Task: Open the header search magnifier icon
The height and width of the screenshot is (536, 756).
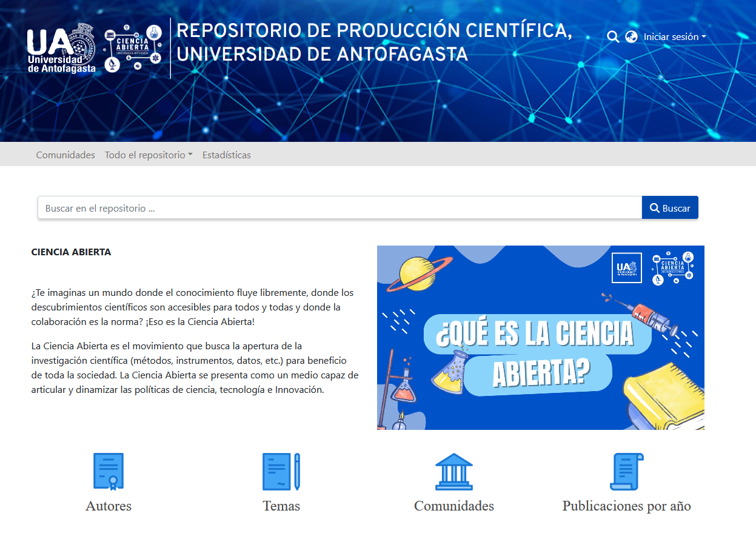Action: (613, 37)
